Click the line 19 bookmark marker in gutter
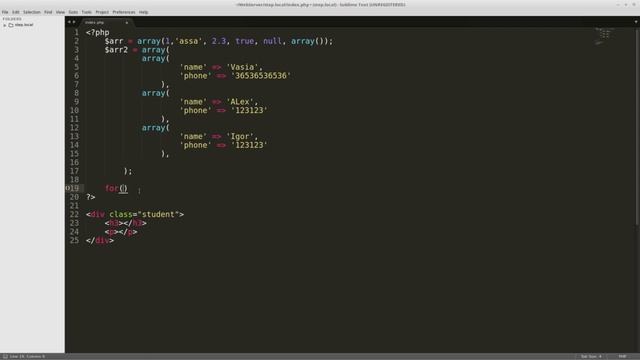The height and width of the screenshot is (360, 640). click(x=67, y=188)
